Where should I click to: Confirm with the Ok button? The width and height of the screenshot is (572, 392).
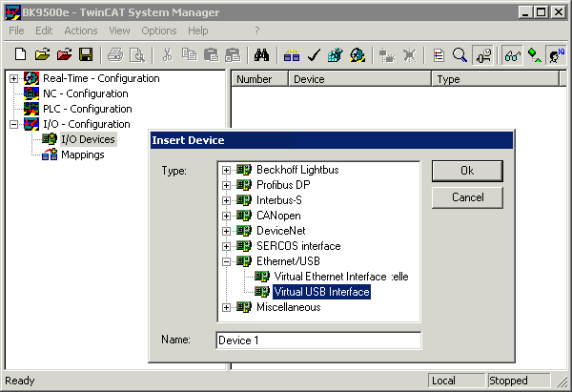pos(467,171)
